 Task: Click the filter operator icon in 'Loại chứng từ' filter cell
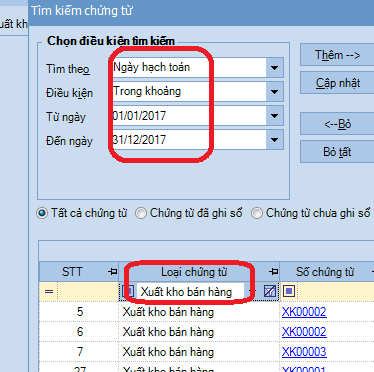128,292
